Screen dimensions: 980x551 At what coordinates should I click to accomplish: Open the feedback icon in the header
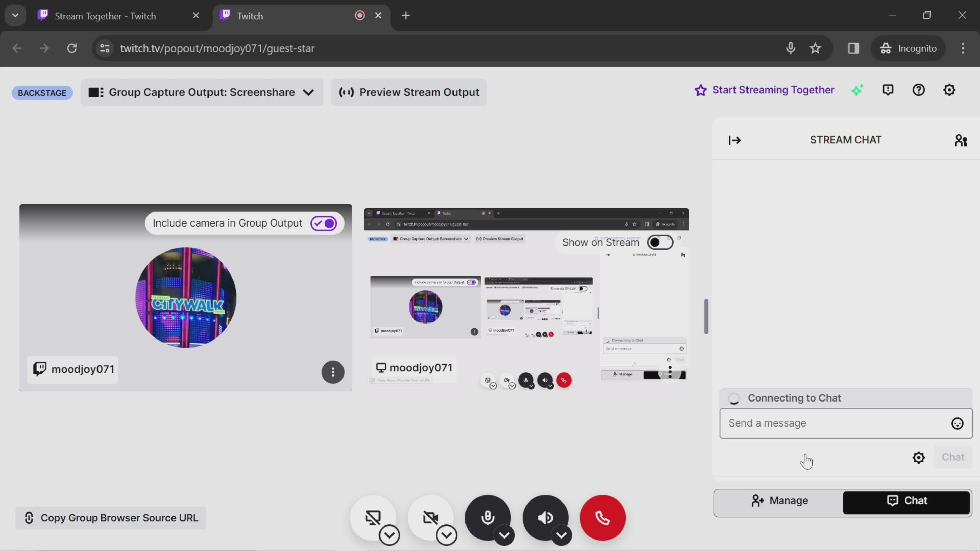click(x=888, y=90)
